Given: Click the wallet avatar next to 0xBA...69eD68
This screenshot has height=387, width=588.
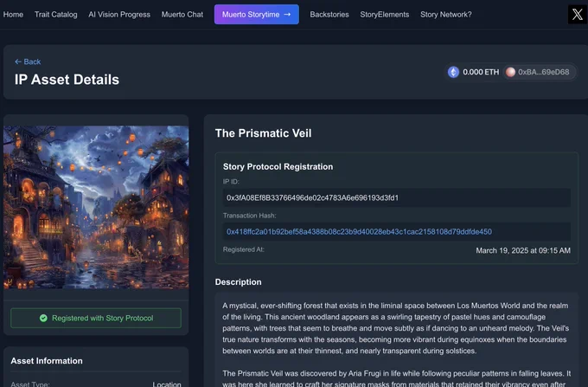Looking at the screenshot, I should click(510, 72).
